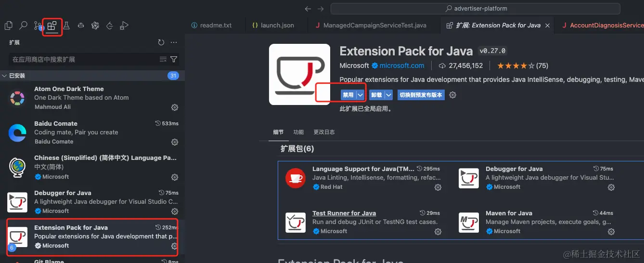The height and width of the screenshot is (263, 644).
Task: Select Baidu Comate in installed list
Action: [x=92, y=132]
